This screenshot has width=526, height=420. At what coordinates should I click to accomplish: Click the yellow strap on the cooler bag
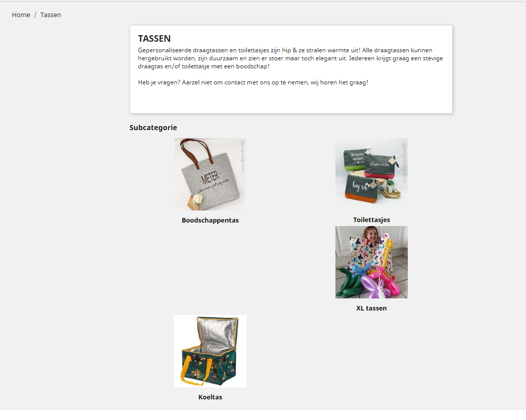tap(193, 370)
